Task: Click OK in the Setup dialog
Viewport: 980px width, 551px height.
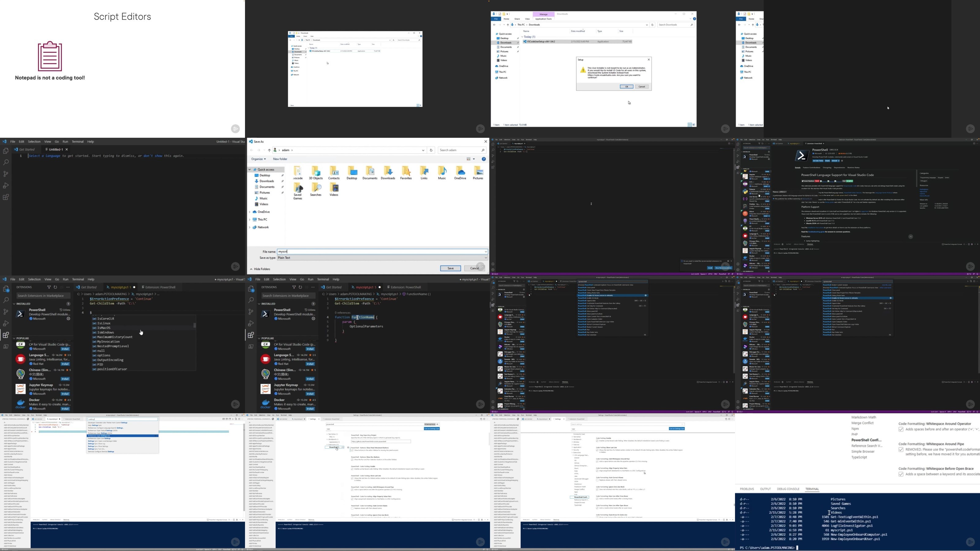Action: 627,86
